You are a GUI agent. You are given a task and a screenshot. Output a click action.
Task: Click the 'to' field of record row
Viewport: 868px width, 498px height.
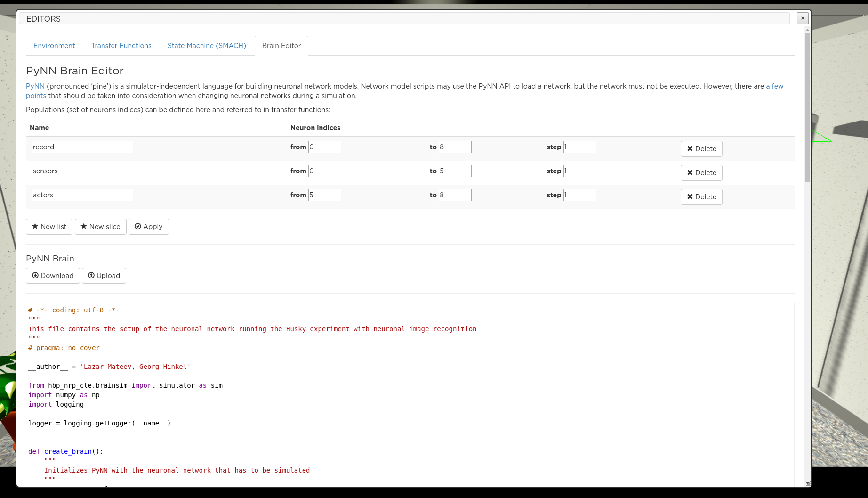click(x=455, y=147)
